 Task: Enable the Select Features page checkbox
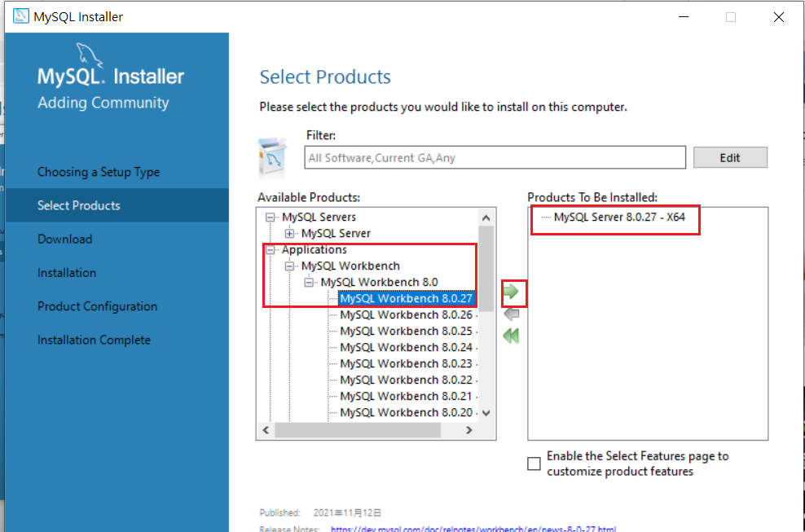coord(534,464)
